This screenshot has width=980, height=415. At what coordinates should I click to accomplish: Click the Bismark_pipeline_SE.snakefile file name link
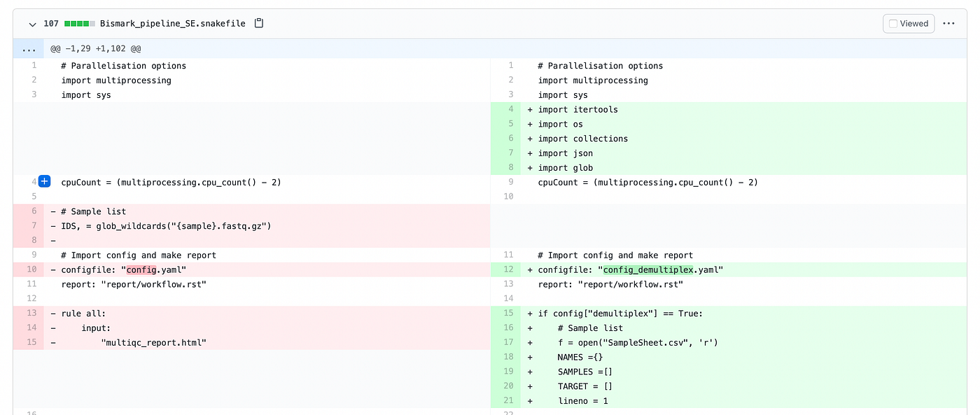point(172,23)
